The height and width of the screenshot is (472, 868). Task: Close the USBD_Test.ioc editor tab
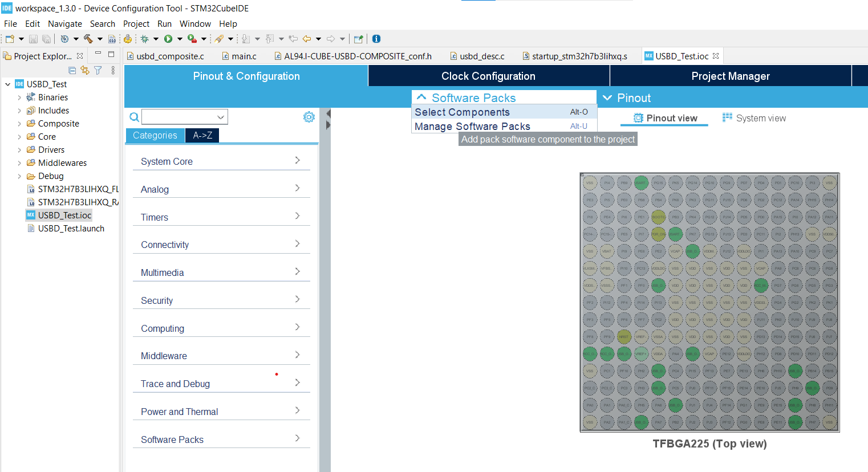point(716,56)
